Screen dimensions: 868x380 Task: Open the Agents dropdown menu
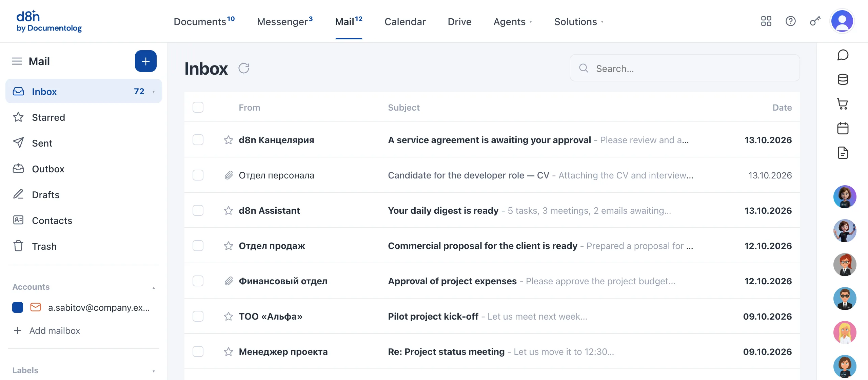click(x=513, y=21)
